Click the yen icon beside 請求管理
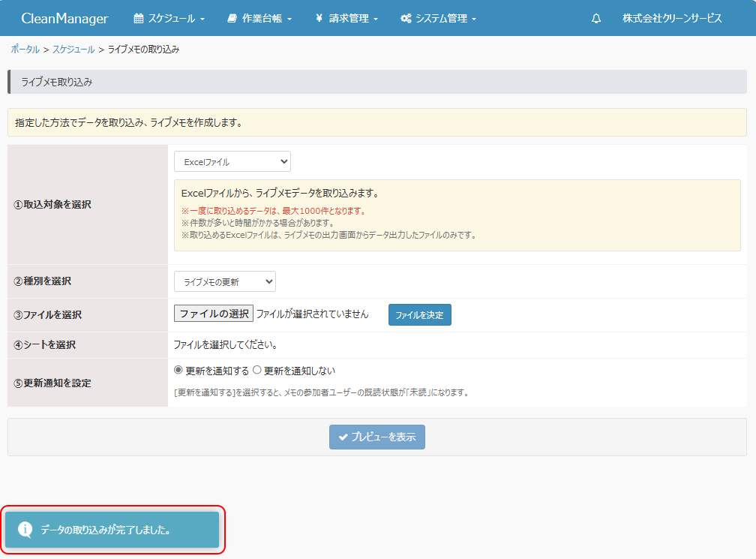Viewport: 756px width, 559px height. [x=319, y=19]
